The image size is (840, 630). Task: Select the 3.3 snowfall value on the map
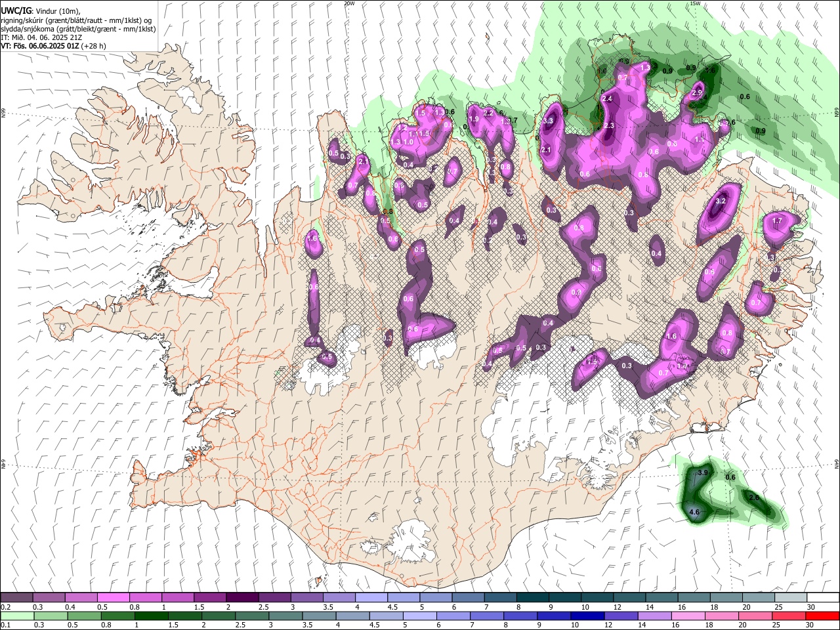pyautogui.click(x=549, y=121)
